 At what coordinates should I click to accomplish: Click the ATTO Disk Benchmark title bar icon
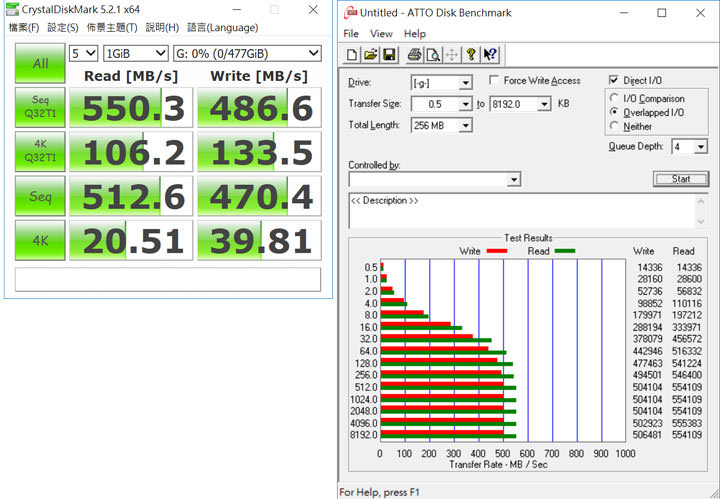pos(351,12)
